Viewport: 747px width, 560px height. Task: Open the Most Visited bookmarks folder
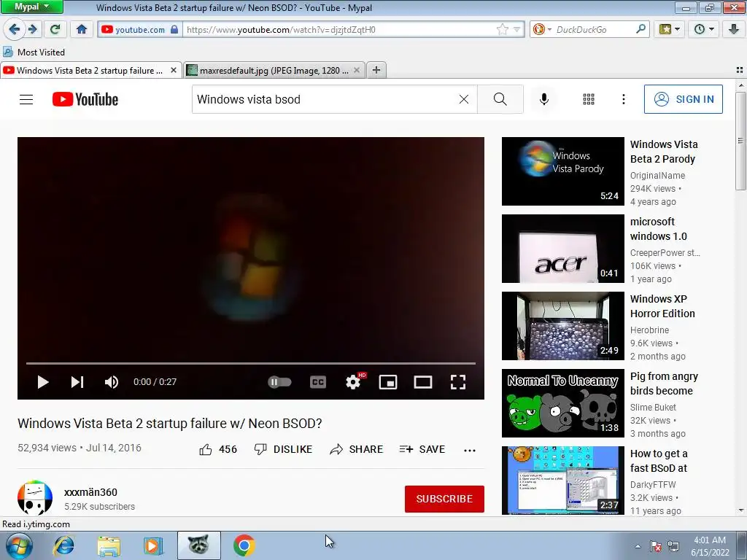pyautogui.click(x=34, y=52)
